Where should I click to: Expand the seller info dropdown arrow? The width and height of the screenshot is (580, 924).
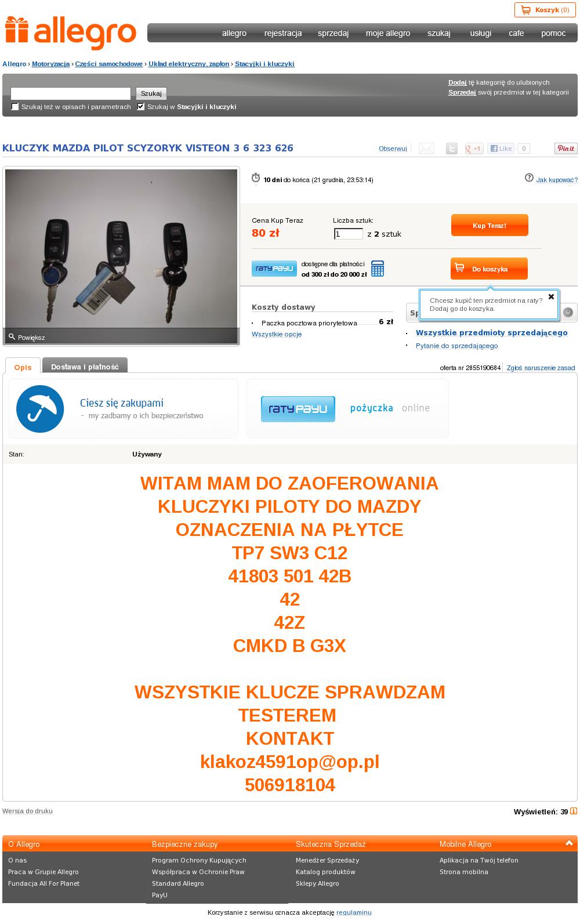pyautogui.click(x=568, y=312)
